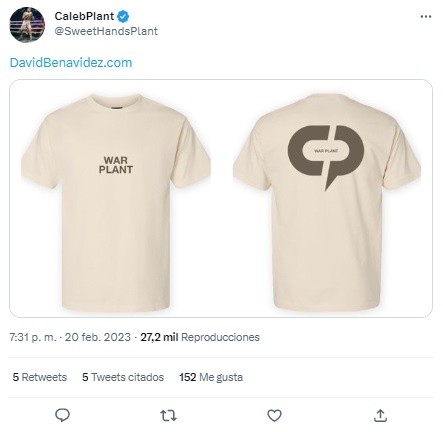Click the reply speech bubble icon
Viewport: 443px width, 432px height.
[x=62, y=415]
